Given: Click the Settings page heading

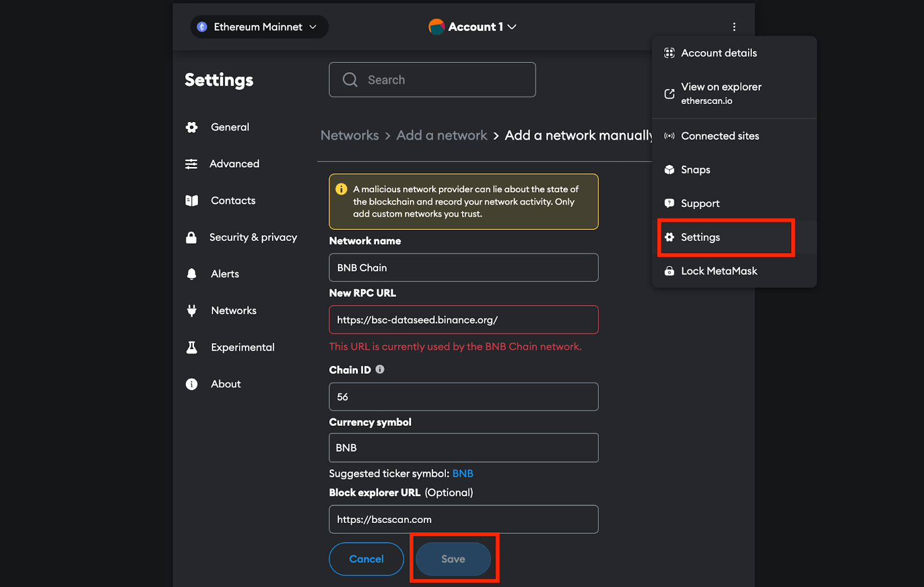Looking at the screenshot, I should [x=219, y=80].
